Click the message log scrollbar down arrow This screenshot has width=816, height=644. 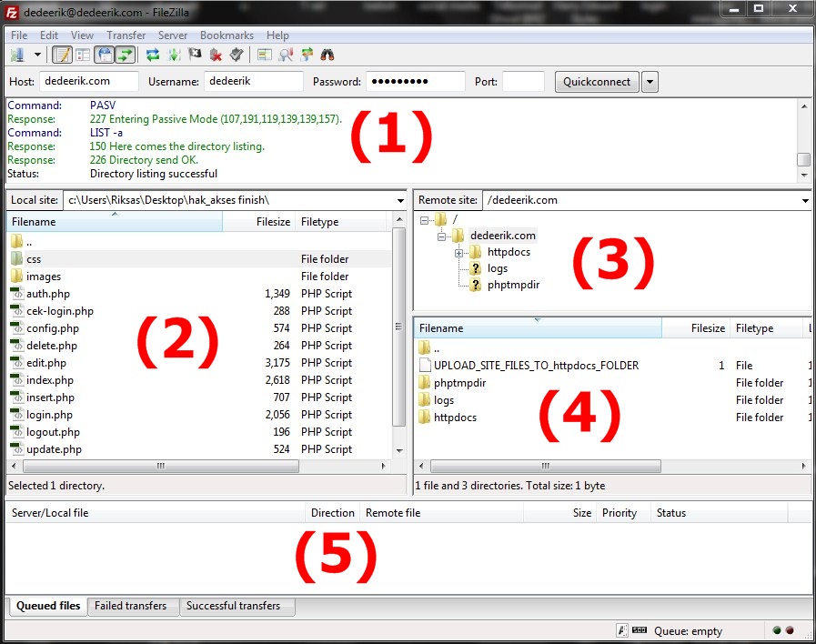pos(804,176)
